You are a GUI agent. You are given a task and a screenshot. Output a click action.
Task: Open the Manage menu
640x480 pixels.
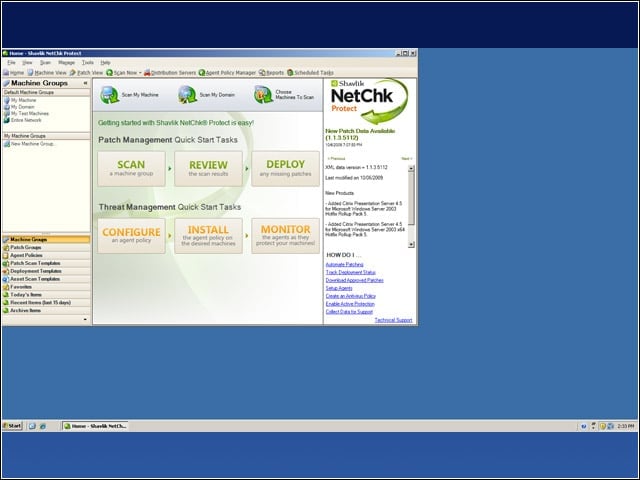(x=66, y=62)
